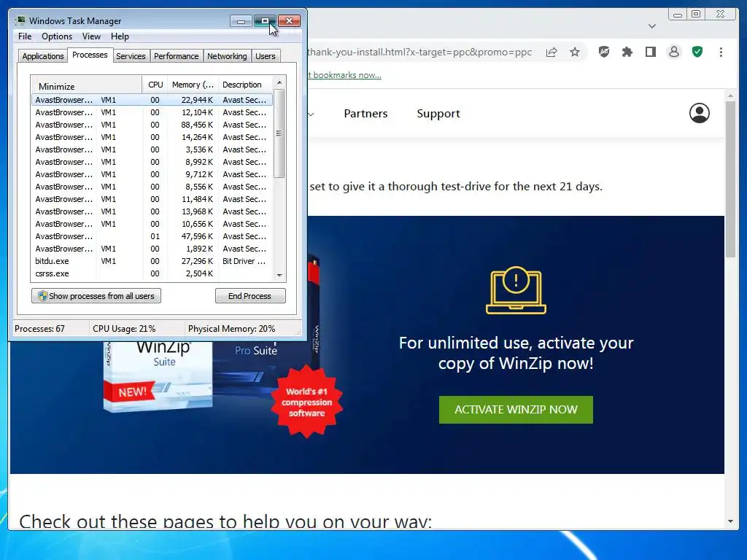This screenshot has height=560, width=747.
Task: Select AvastBrowser process using 3,536 K
Action: tap(152, 149)
